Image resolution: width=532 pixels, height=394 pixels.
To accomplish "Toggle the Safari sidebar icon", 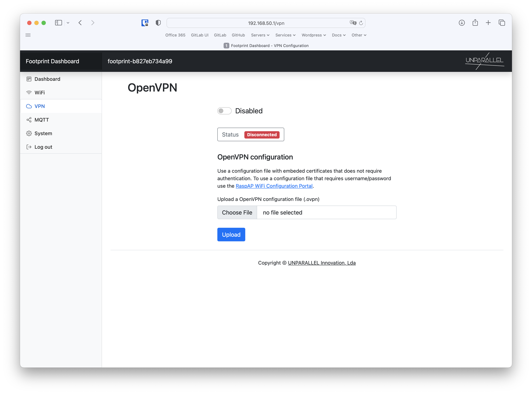I will click(58, 23).
